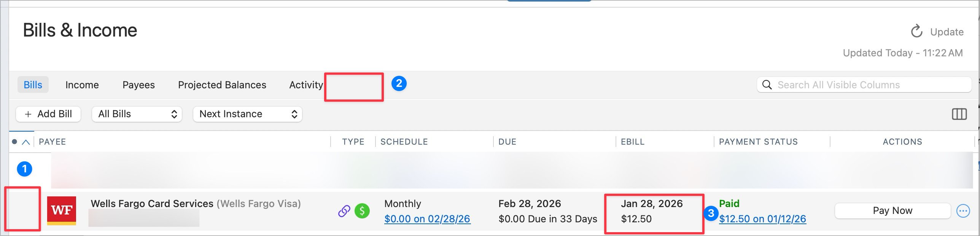Open the All Bills filter dropdown
980x236 pixels.
[x=137, y=114]
